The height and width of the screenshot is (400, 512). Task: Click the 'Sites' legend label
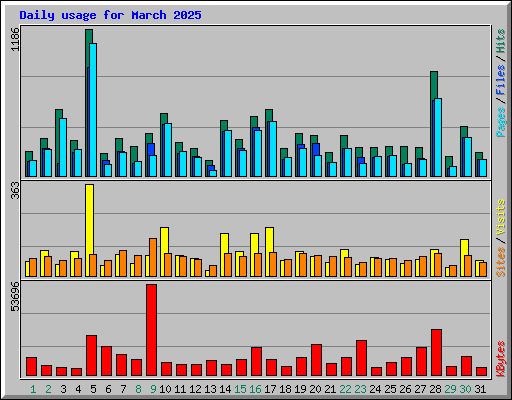(x=501, y=262)
